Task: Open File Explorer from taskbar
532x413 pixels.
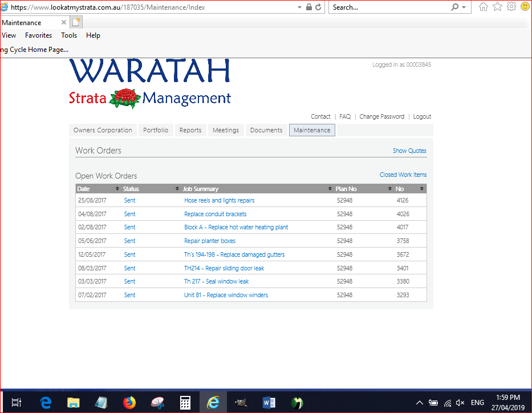Action: (x=74, y=403)
